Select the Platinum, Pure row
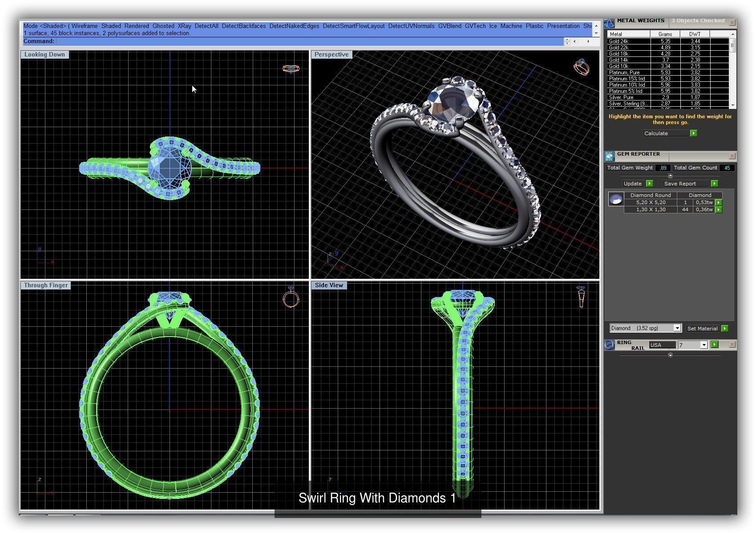756x534 pixels. coord(668,72)
